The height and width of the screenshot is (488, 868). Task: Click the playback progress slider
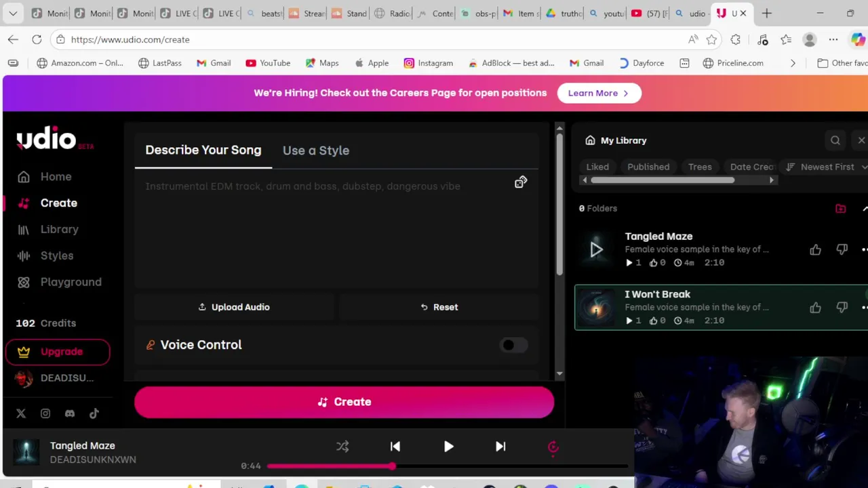point(448,466)
